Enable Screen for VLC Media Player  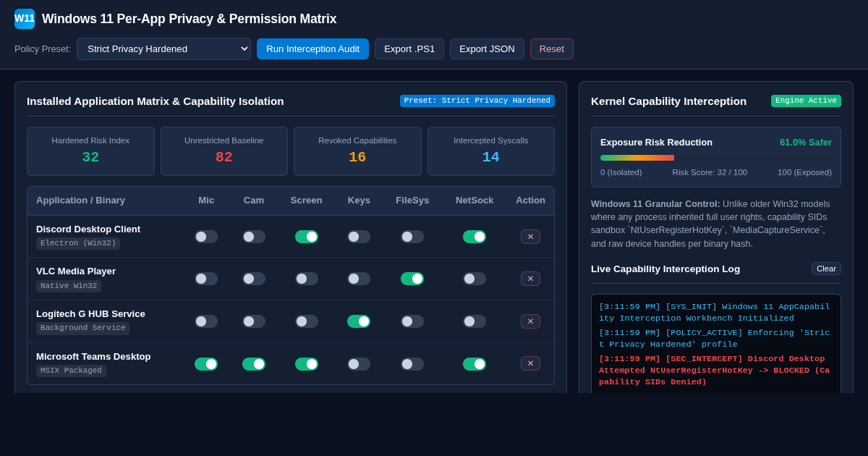pyautogui.click(x=307, y=279)
